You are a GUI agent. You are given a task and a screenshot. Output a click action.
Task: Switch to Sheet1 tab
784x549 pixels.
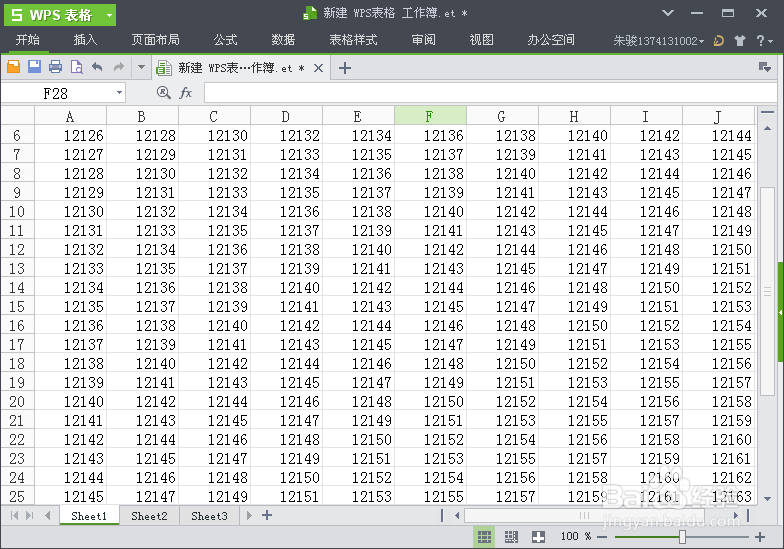[89, 516]
